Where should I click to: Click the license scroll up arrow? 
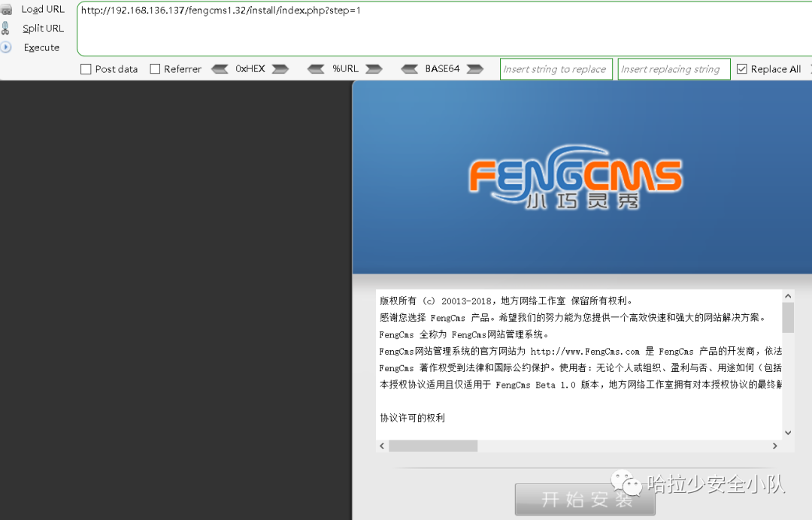click(788, 297)
